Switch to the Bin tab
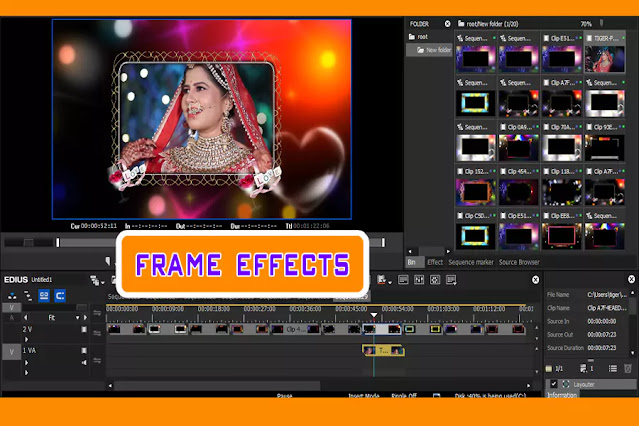The image size is (639, 426). 414,262
